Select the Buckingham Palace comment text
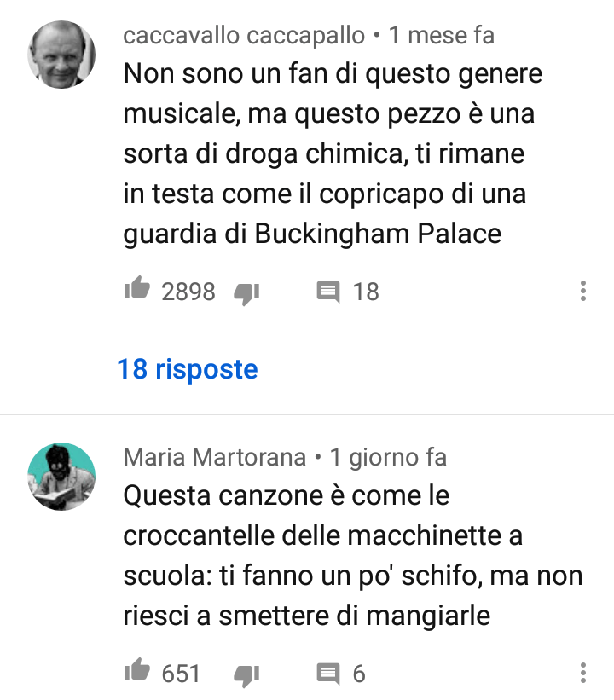Image resolution: width=614 pixels, height=700 pixels. tap(333, 154)
